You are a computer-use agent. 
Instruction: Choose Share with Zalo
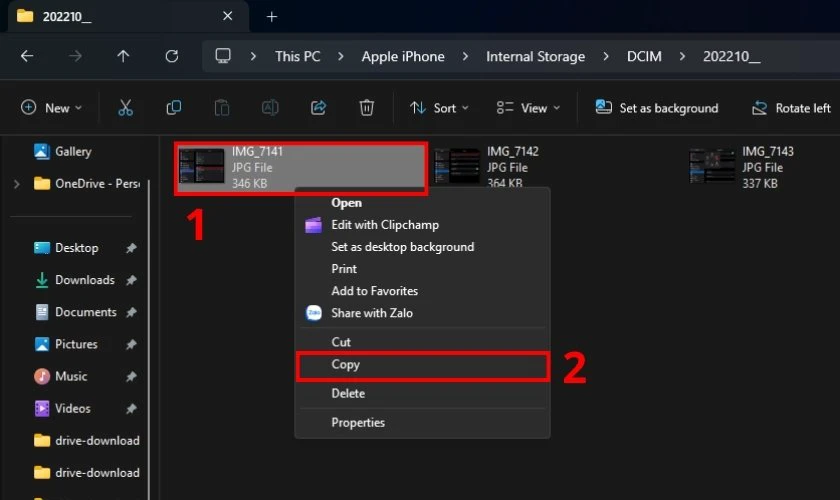pyautogui.click(x=422, y=312)
